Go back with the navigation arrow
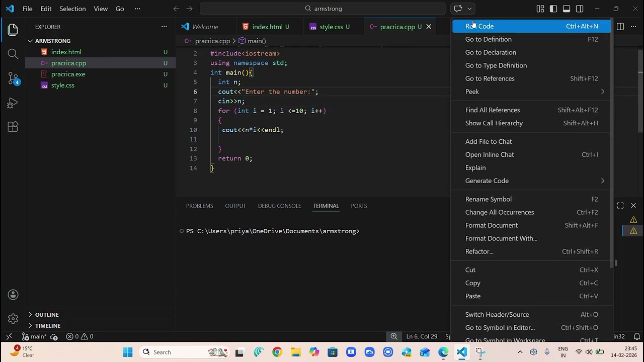This screenshot has width=644, height=362. [176, 9]
